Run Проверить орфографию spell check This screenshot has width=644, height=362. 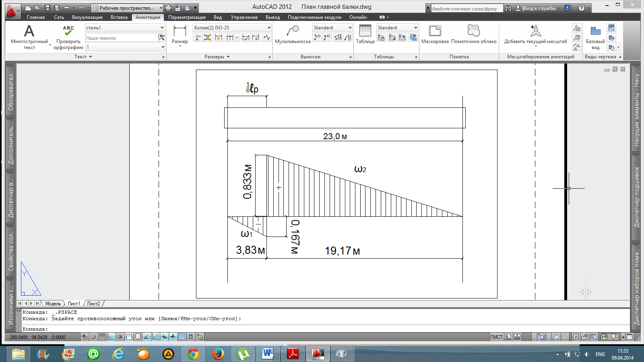(x=68, y=37)
